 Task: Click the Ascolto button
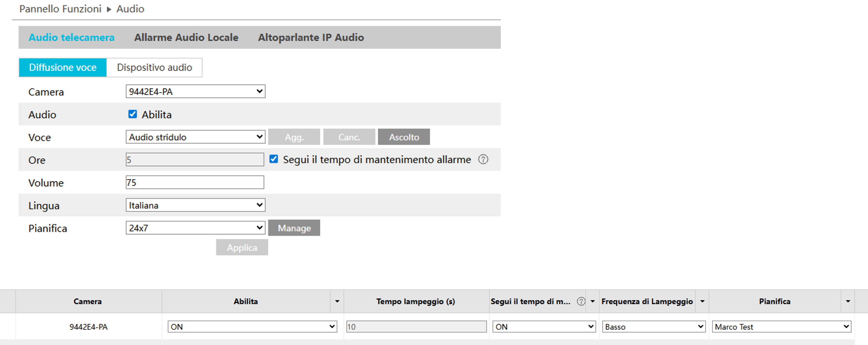(404, 137)
